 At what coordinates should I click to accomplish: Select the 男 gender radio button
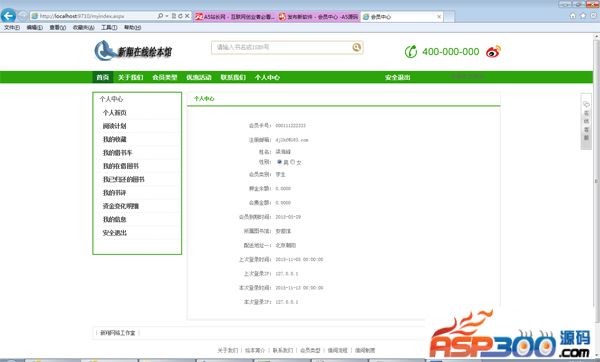(x=279, y=162)
